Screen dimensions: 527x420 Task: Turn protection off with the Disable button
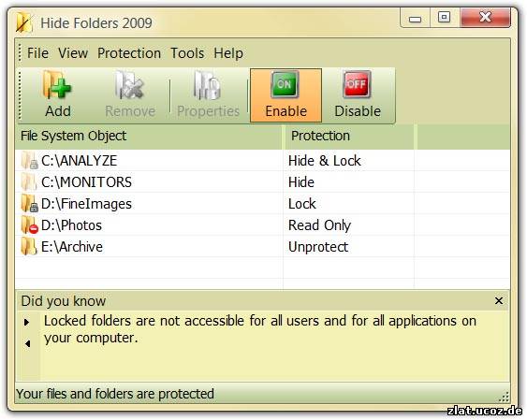[x=358, y=95]
